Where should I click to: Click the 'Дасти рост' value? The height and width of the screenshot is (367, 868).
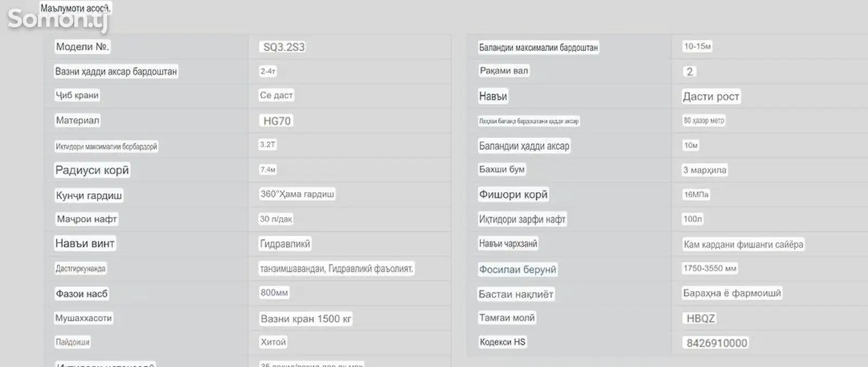pyautogui.click(x=711, y=97)
